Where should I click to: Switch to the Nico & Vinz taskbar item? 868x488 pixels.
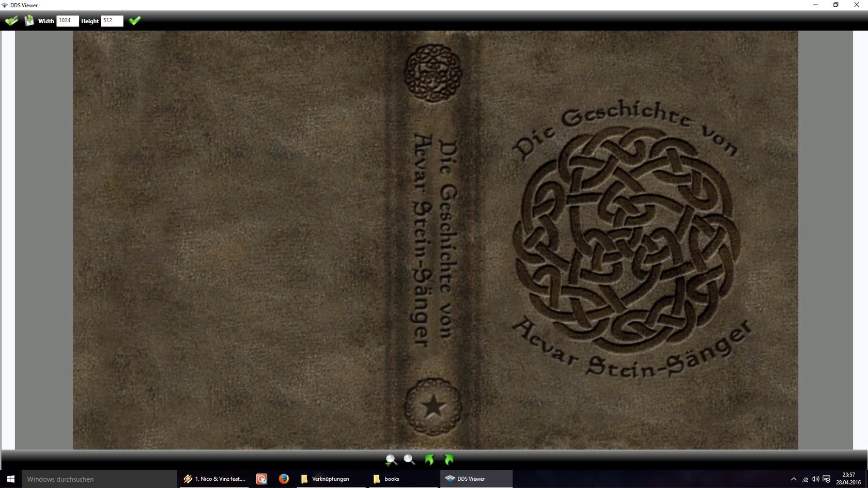[x=214, y=479]
